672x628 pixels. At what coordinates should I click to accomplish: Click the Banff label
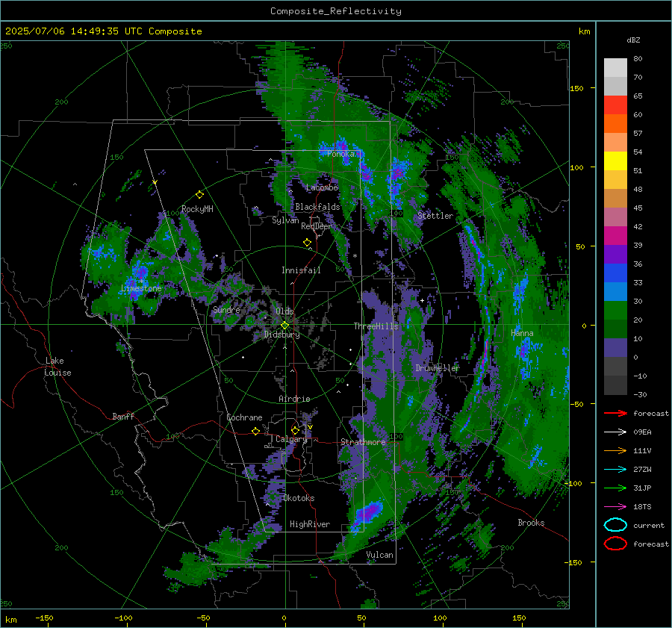click(x=123, y=416)
